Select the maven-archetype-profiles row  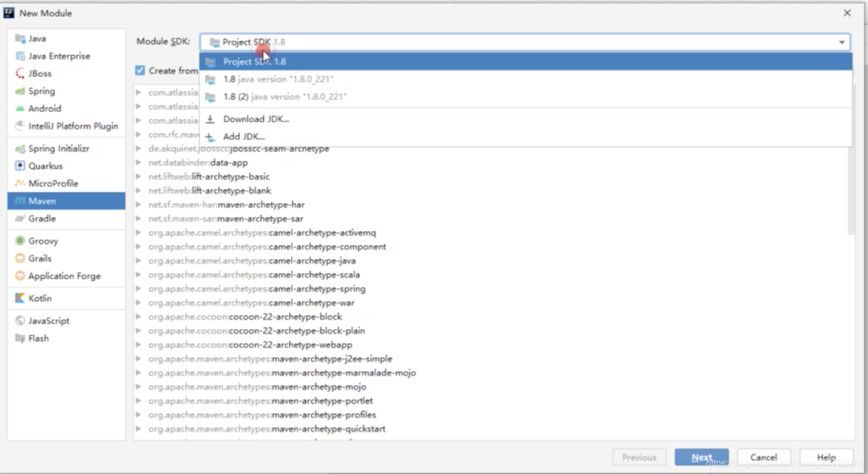click(491, 415)
